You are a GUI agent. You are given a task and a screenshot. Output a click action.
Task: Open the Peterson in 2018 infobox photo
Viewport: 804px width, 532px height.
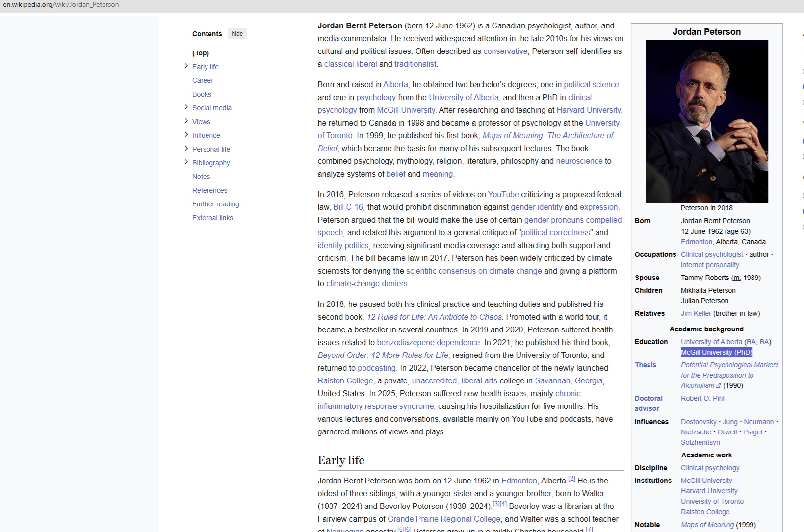[x=706, y=121]
